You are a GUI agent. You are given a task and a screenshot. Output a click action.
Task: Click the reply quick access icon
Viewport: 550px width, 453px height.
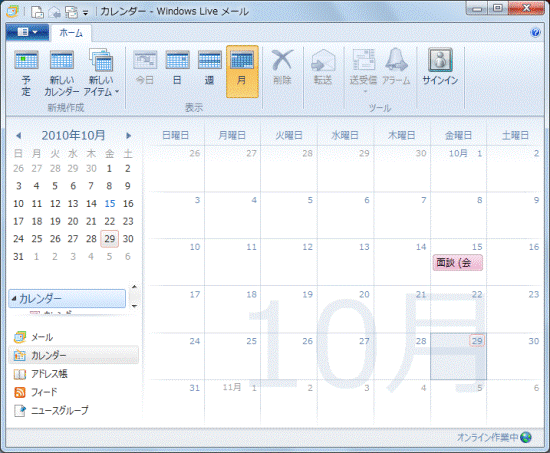(x=55, y=12)
